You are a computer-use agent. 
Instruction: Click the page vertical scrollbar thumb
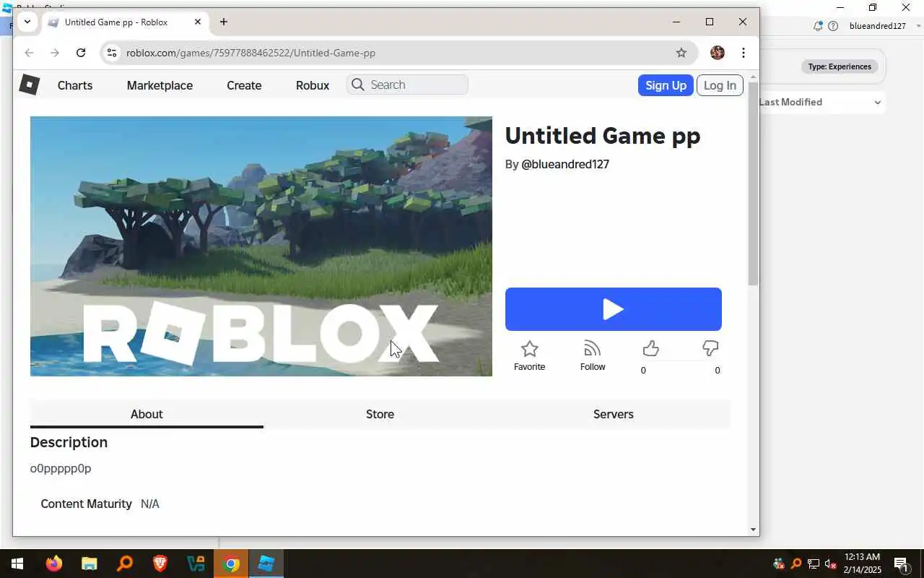point(753,183)
